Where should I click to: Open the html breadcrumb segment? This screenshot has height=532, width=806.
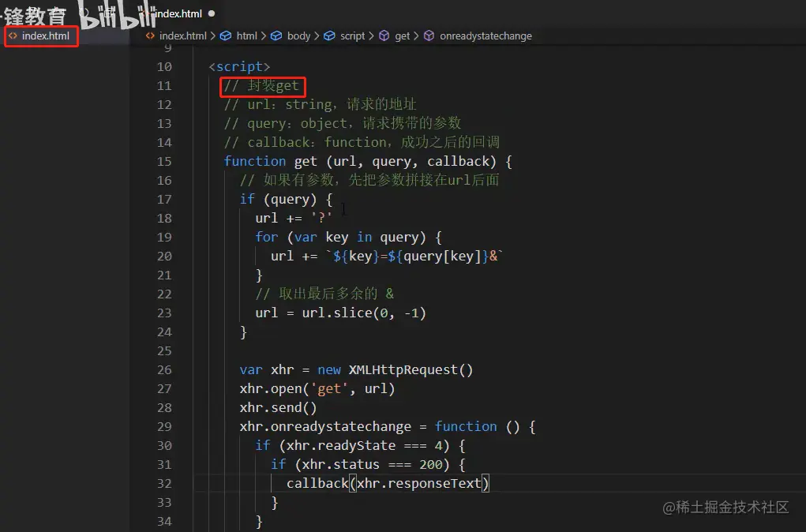click(247, 36)
